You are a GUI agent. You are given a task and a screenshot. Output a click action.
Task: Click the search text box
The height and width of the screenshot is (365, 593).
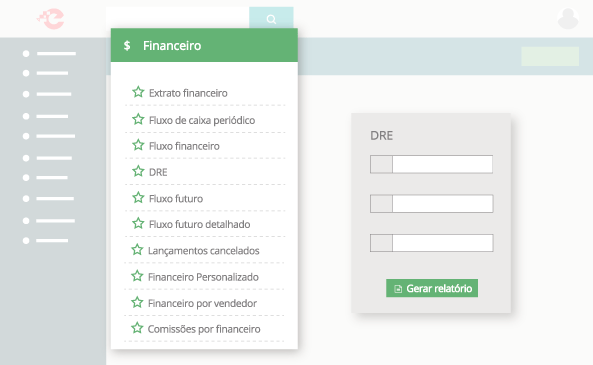pyautogui.click(x=177, y=17)
